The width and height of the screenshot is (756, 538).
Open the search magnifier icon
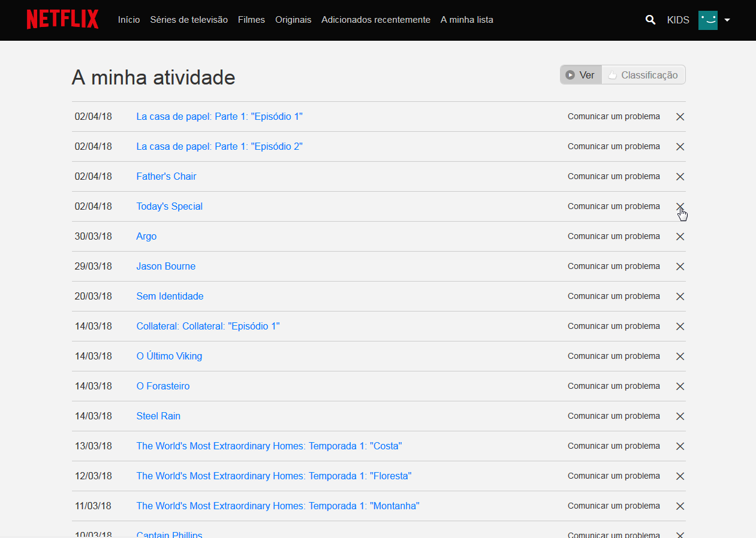(650, 20)
